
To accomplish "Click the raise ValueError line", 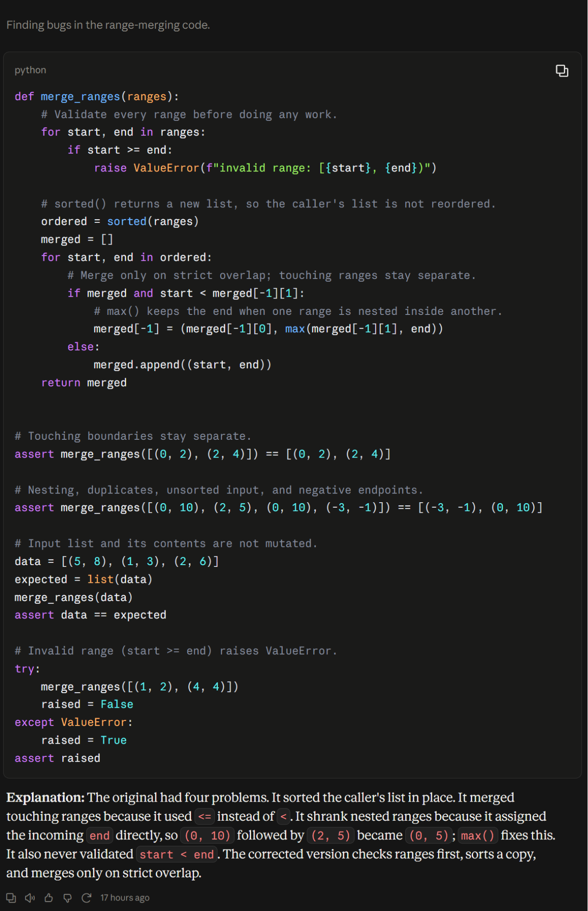I will [265, 168].
